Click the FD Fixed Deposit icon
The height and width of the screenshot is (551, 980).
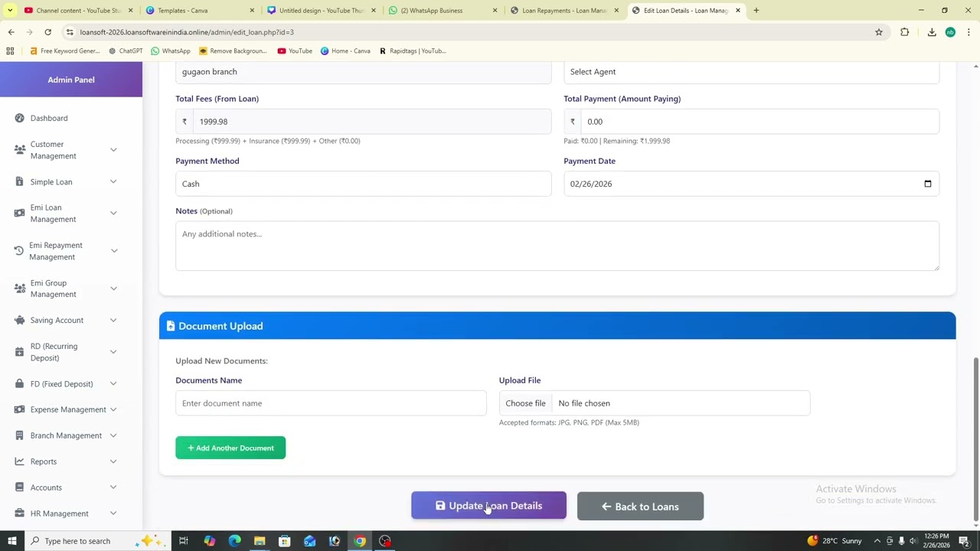click(19, 383)
